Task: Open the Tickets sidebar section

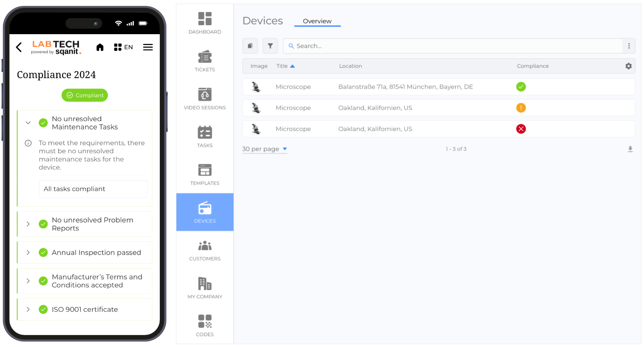Action: [x=205, y=61]
